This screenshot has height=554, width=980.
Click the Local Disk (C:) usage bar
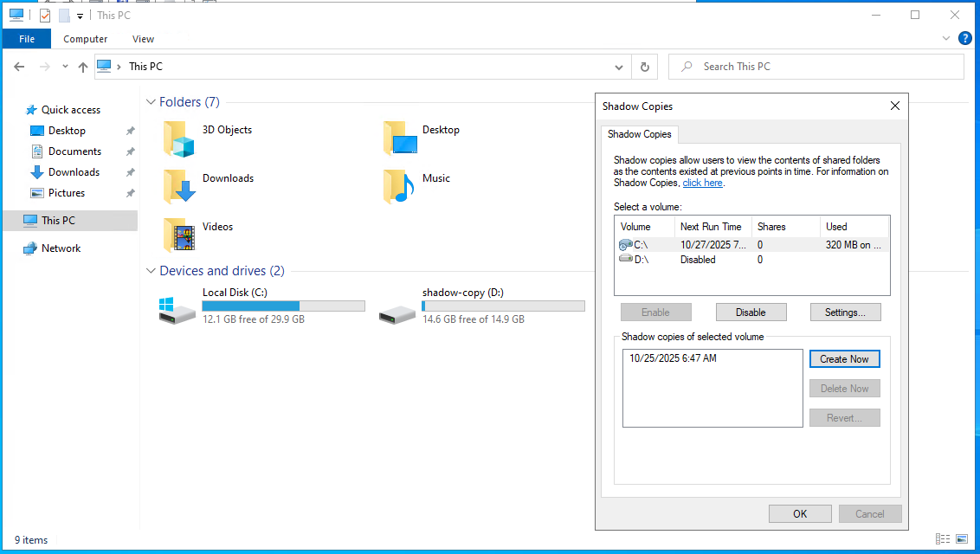point(283,306)
